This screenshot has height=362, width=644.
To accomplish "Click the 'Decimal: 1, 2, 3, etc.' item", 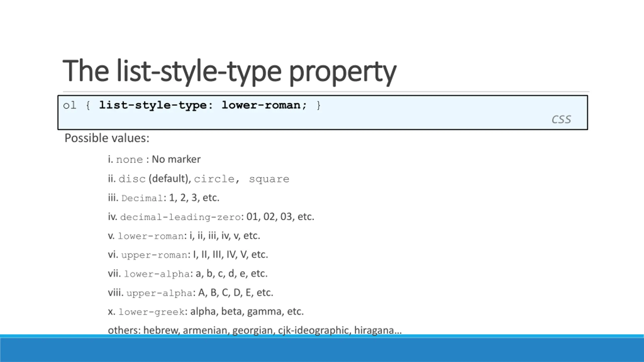I will [x=164, y=198].
